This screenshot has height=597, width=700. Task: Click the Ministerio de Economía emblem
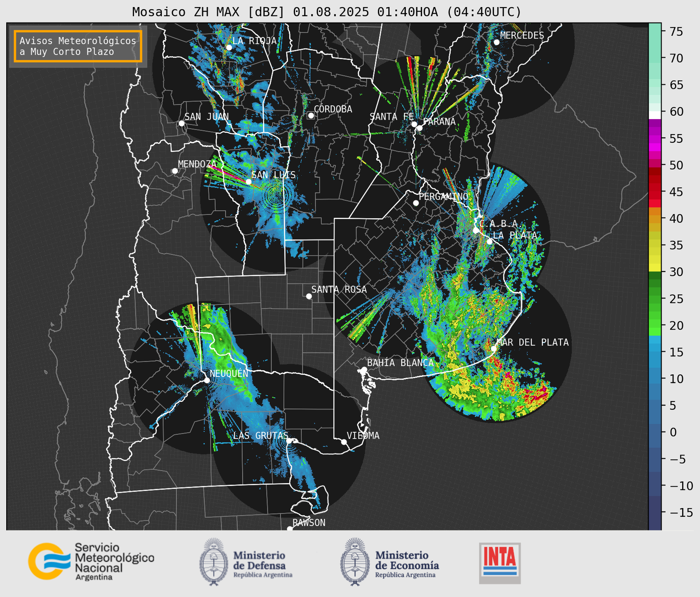click(x=355, y=562)
